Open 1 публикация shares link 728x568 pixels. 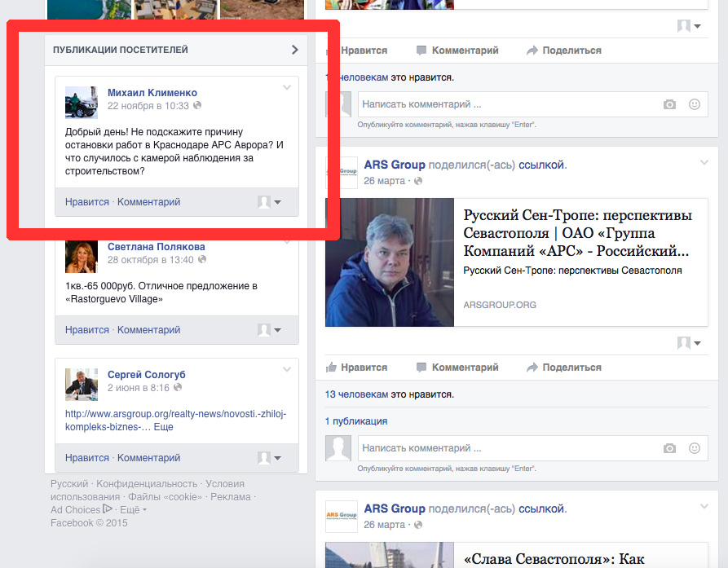tap(356, 421)
